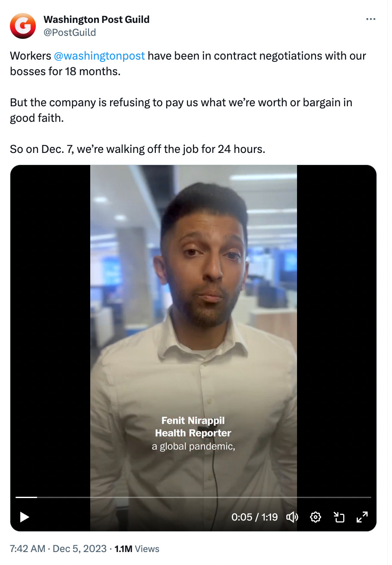Click the 'walking off the job' sentence
The width and height of the screenshot is (392, 565).
(138, 149)
